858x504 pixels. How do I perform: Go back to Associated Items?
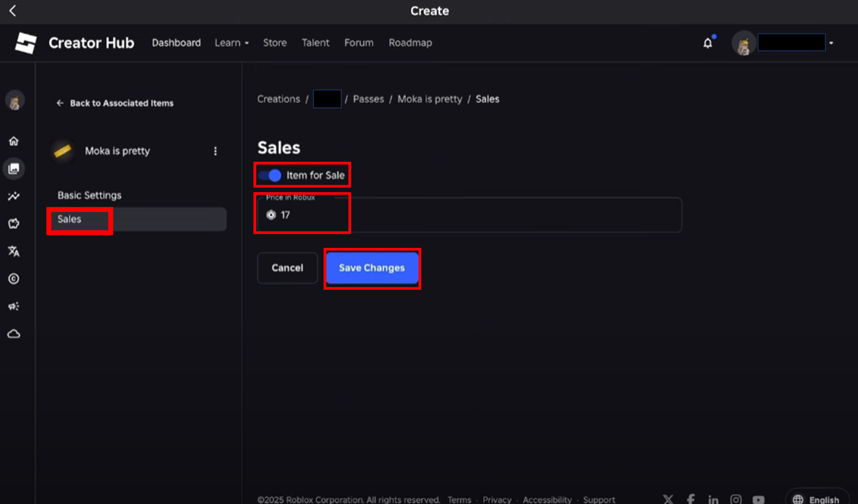point(115,103)
